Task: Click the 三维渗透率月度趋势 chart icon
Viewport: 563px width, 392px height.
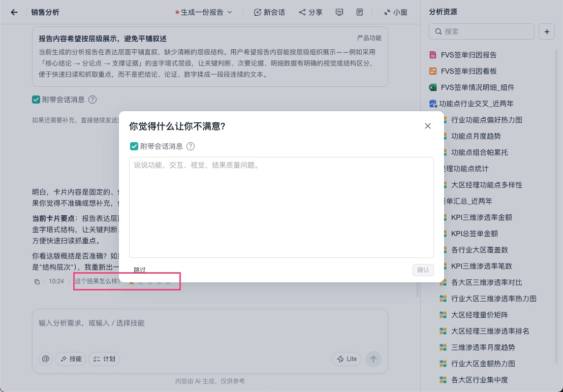Action: tap(443, 347)
